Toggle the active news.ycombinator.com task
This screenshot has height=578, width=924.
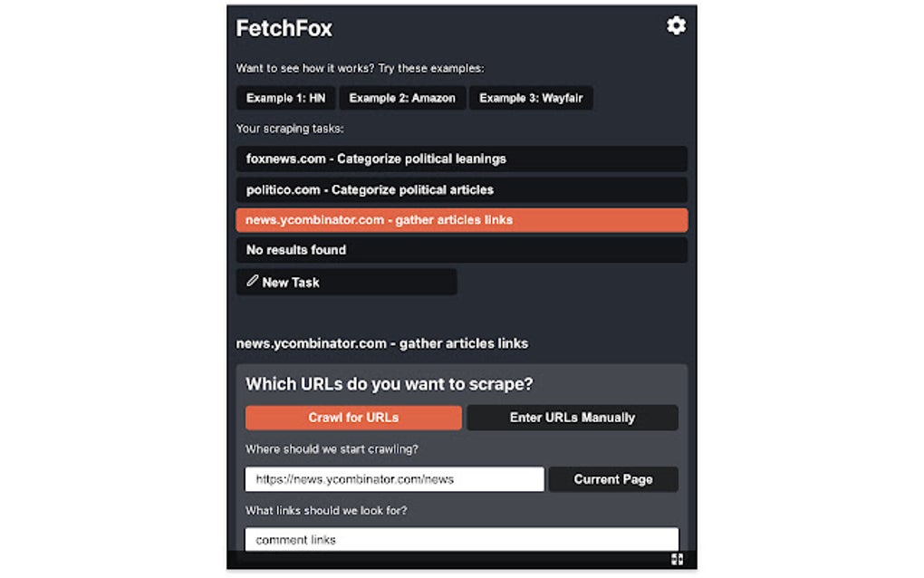[461, 219]
